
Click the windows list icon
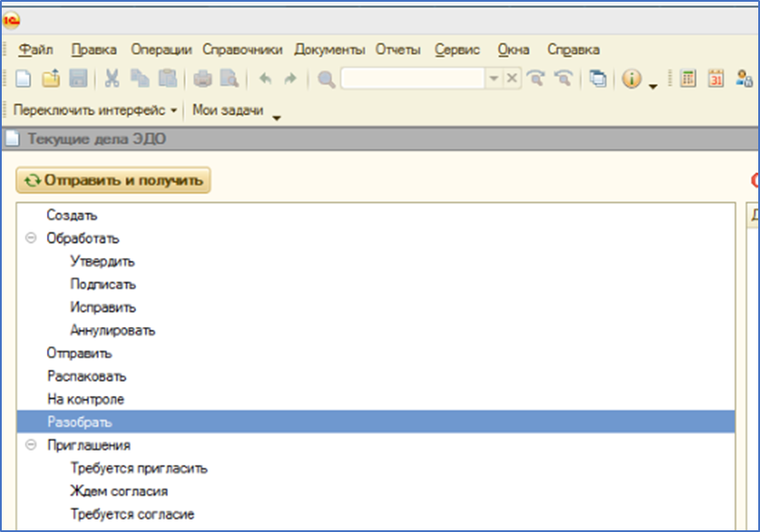coord(597,79)
